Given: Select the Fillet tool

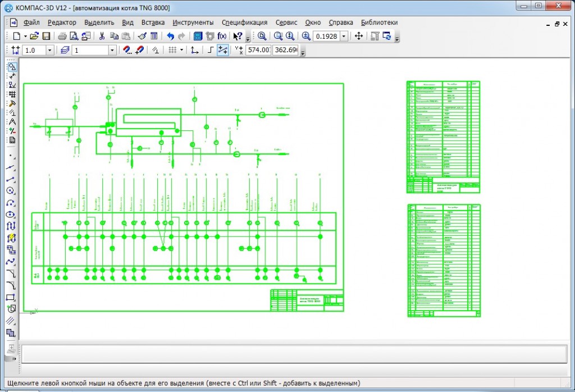Looking at the screenshot, I should (x=11, y=285).
